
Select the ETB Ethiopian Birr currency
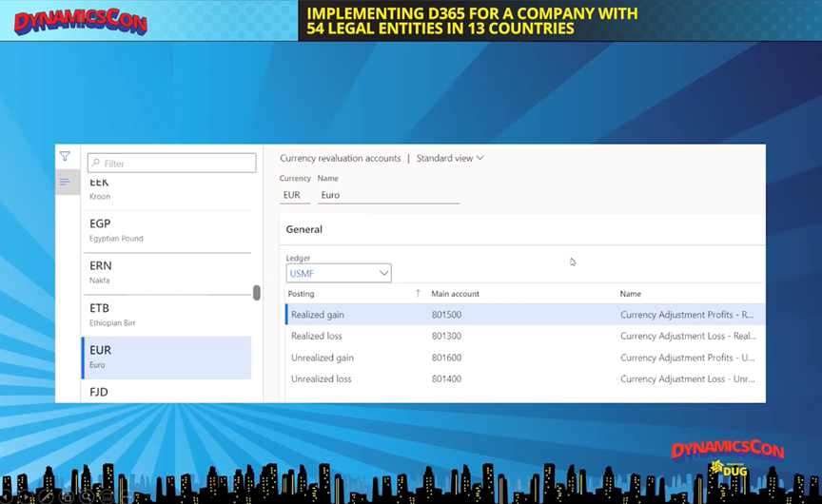[166, 314]
